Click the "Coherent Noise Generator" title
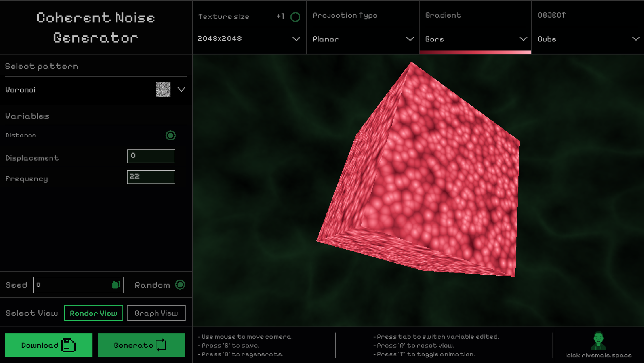 point(96,28)
